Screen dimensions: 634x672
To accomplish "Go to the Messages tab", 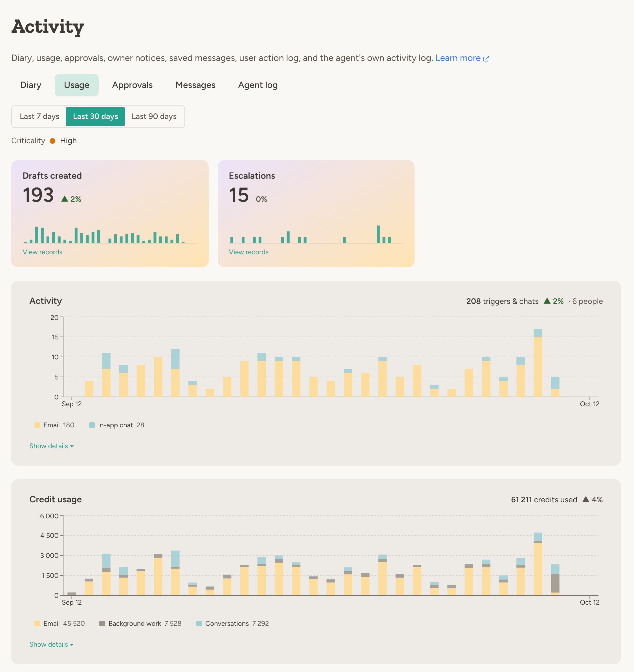I will point(195,85).
